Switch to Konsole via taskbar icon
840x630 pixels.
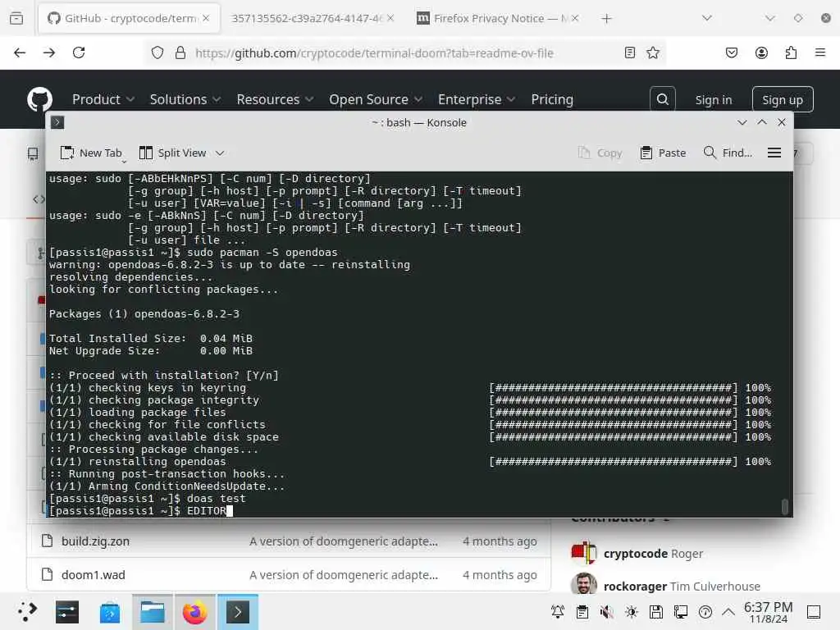(238, 612)
